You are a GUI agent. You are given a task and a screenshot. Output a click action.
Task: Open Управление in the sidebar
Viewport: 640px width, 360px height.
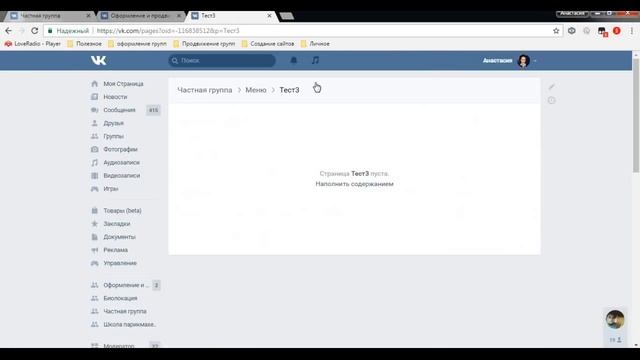(120, 263)
